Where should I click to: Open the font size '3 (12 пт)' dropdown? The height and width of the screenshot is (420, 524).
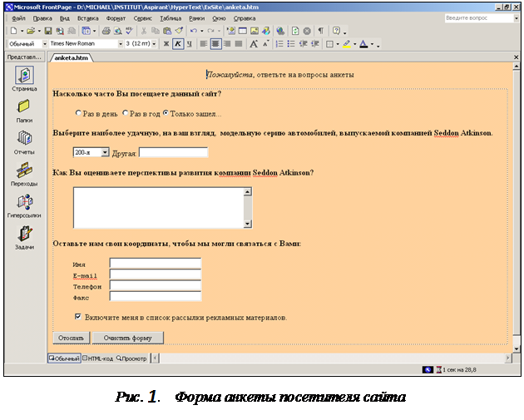pos(154,44)
